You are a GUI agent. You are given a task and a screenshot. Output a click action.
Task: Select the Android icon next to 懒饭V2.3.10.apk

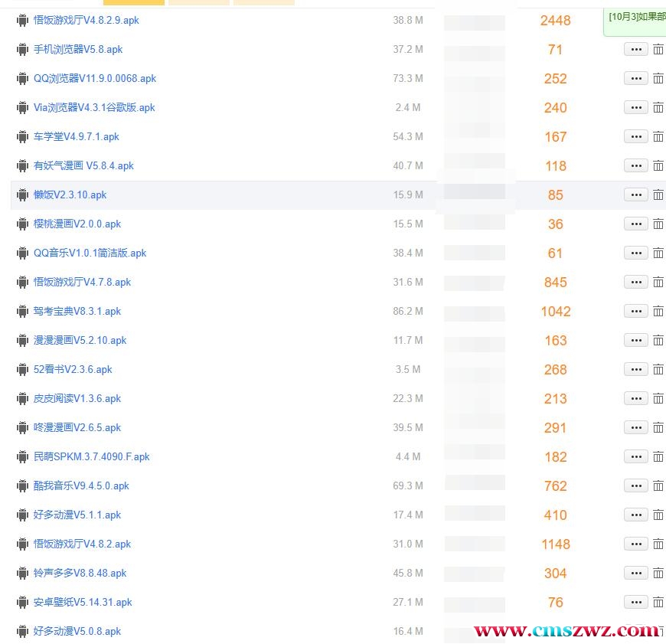click(22, 195)
